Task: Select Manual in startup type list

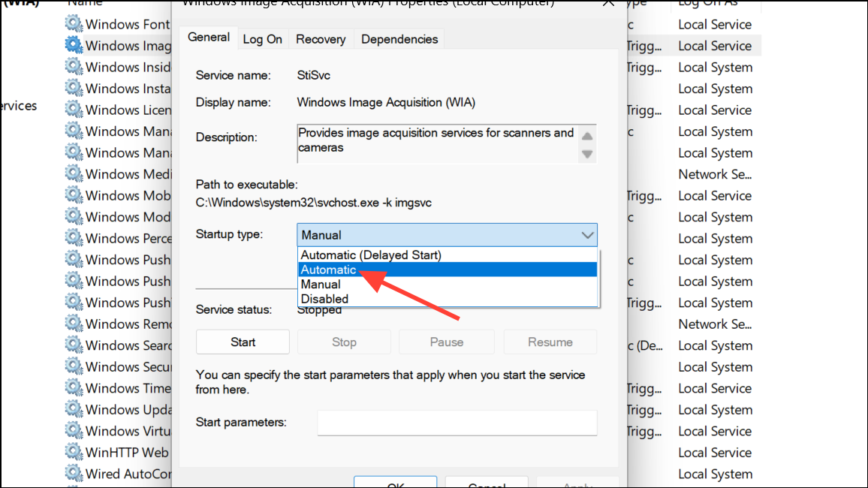Action: pyautogui.click(x=448, y=285)
